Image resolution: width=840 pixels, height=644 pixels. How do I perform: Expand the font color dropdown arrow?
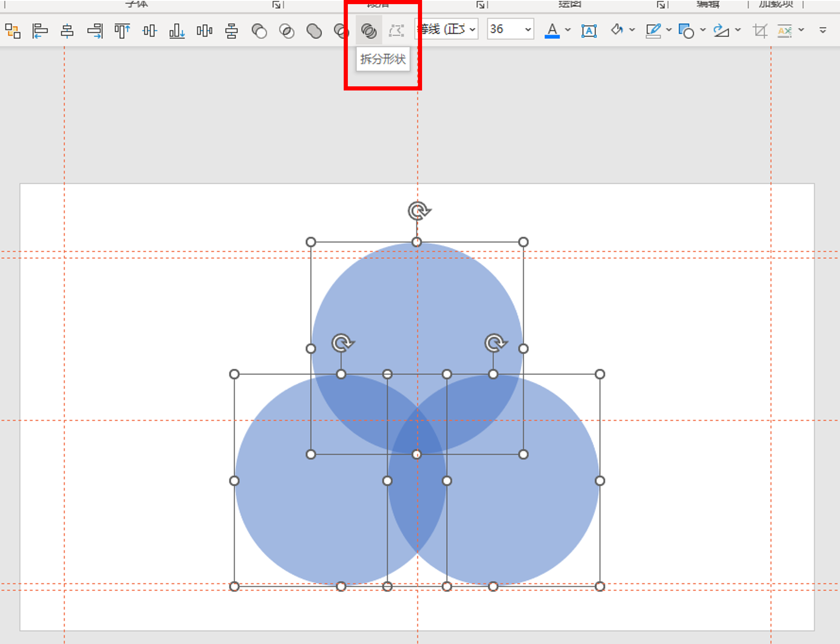(x=568, y=29)
